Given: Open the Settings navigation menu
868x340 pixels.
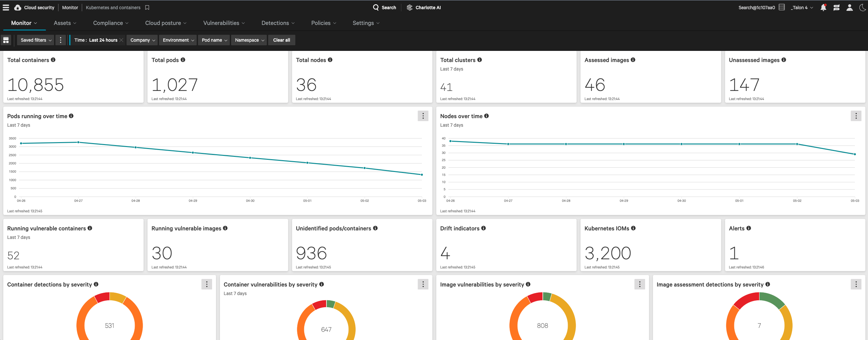Looking at the screenshot, I should [365, 23].
